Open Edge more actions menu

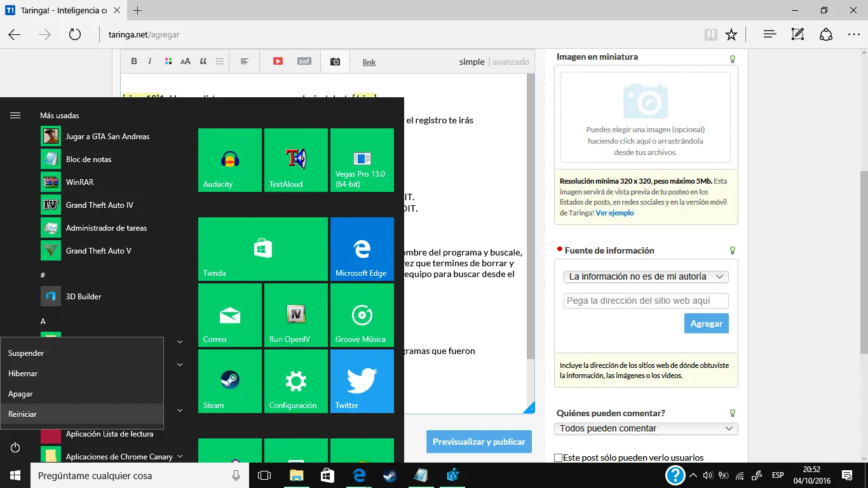click(x=854, y=34)
